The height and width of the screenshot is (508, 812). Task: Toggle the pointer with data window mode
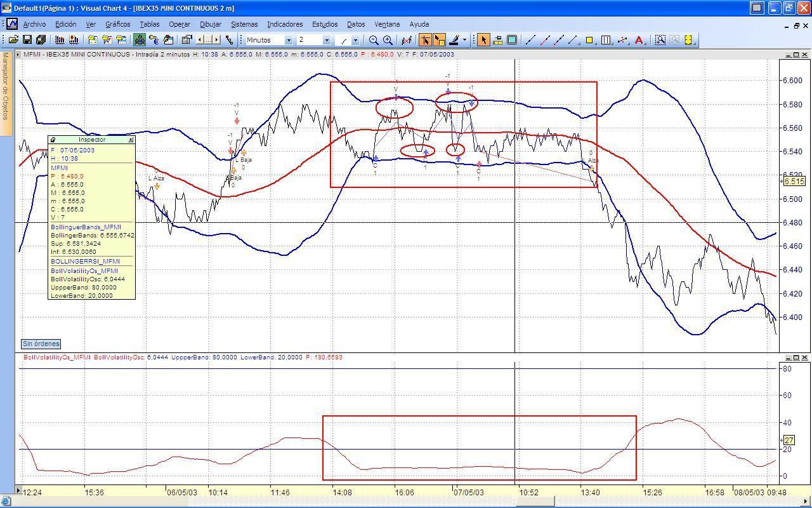coord(439,40)
